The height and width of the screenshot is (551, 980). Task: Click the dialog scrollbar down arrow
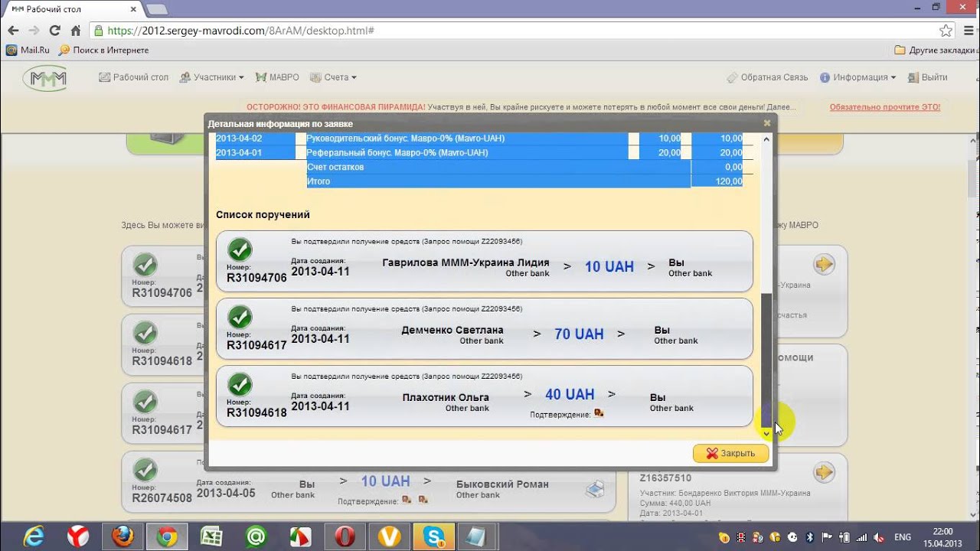(x=767, y=434)
